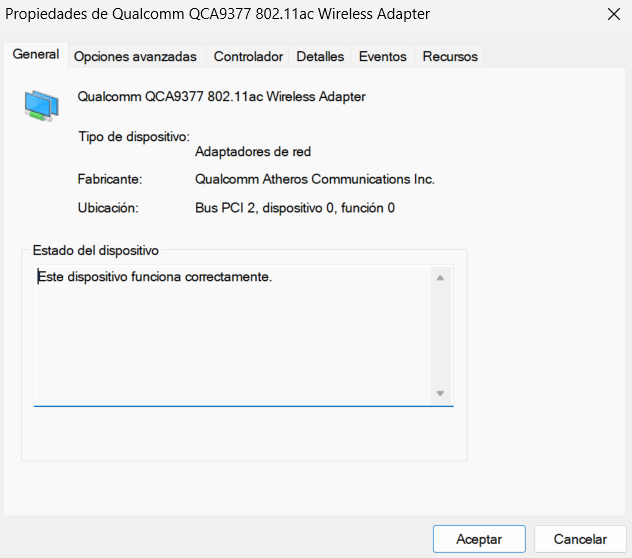Screen dimensions: 632x558
Task: Click the dialog title bar text
Action: pos(218,14)
